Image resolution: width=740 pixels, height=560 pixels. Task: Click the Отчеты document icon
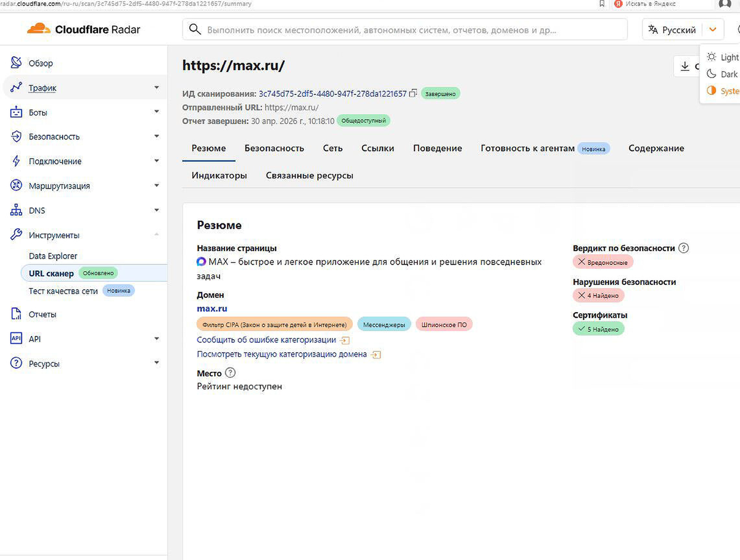tap(17, 314)
